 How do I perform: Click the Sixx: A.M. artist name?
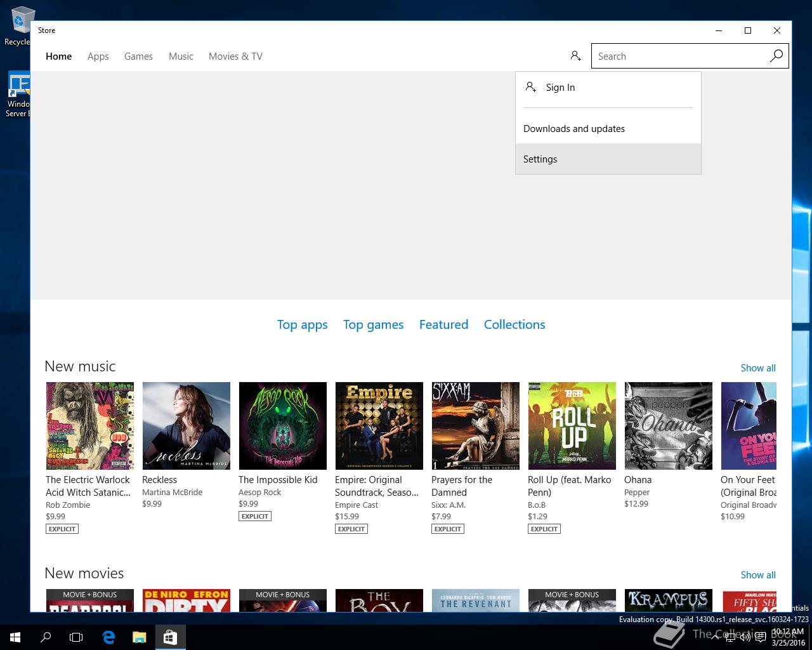449,505
